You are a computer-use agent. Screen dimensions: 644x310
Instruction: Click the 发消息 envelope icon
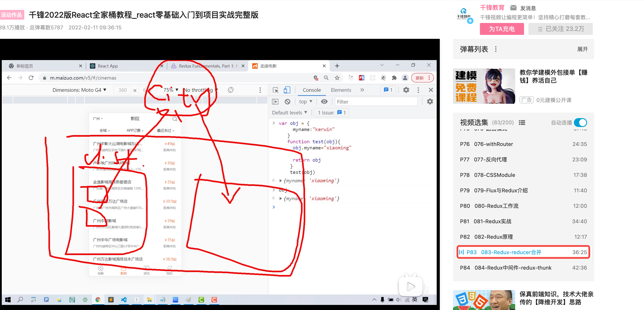[513, 8]
